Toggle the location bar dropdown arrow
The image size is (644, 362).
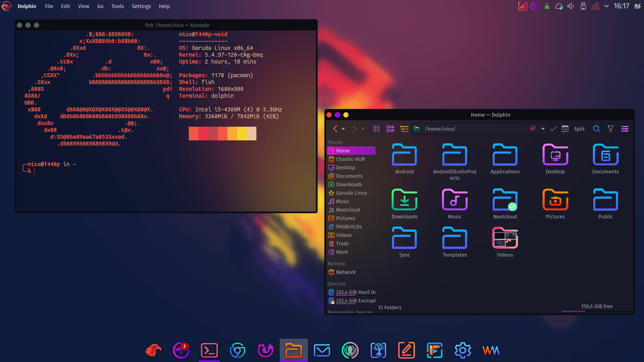pos(543,129)
